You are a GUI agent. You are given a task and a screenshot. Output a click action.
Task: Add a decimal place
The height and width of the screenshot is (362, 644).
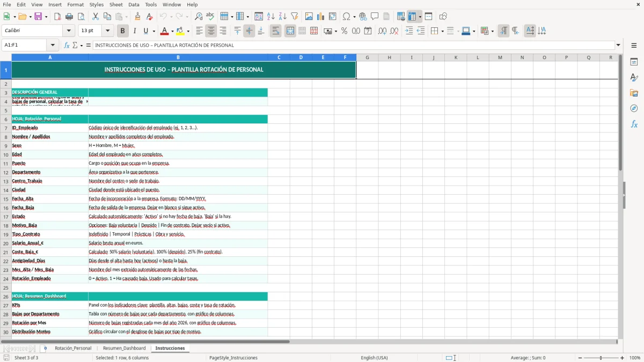click(382, 31)
